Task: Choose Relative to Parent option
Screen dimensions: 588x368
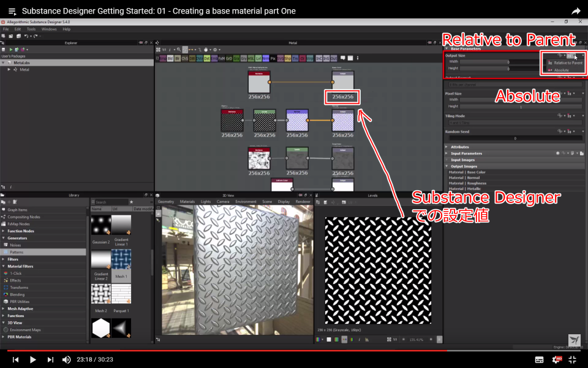Action: tap(565, 63)
